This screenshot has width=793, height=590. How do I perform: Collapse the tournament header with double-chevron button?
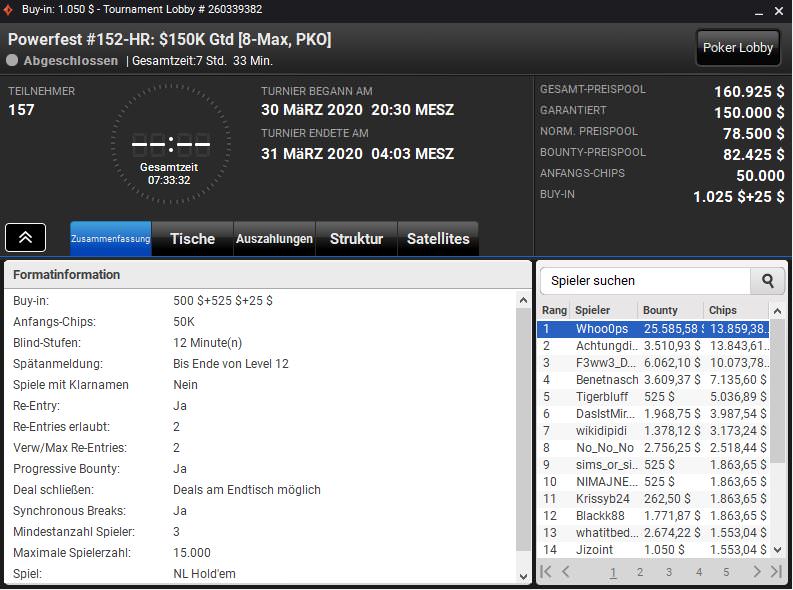click(26, 237)
